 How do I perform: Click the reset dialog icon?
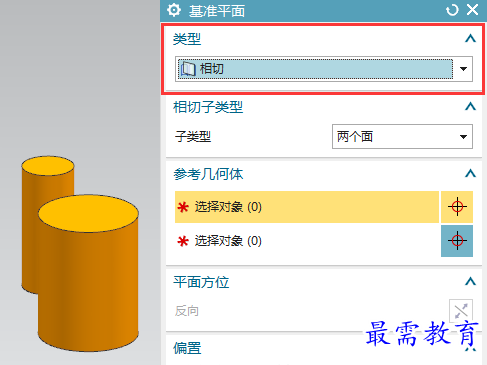452,10
